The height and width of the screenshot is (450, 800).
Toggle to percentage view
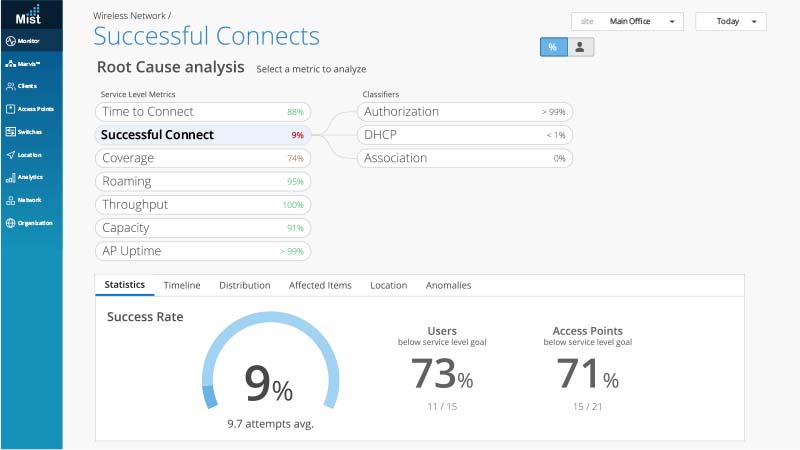pyautogui.click(x=553, y=47)
